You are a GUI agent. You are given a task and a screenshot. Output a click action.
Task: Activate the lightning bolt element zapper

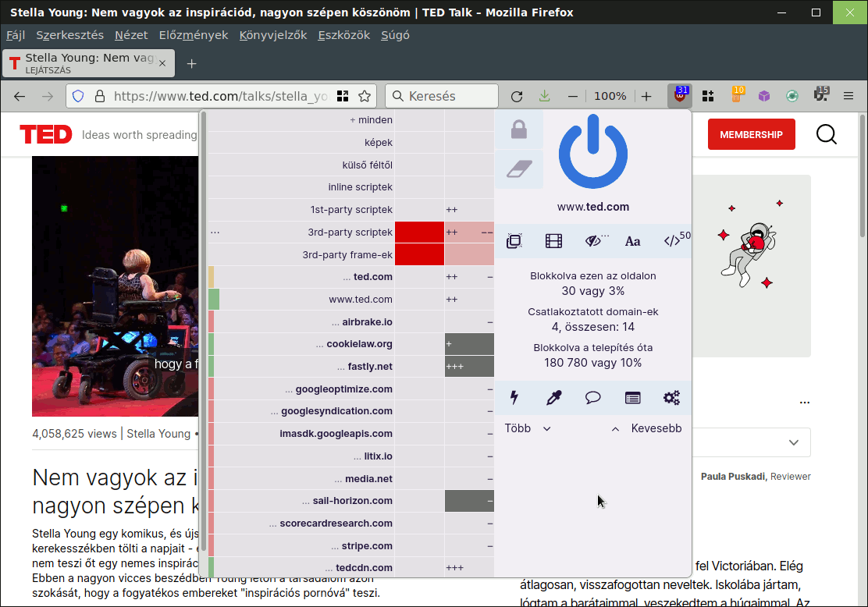(514, 397)
